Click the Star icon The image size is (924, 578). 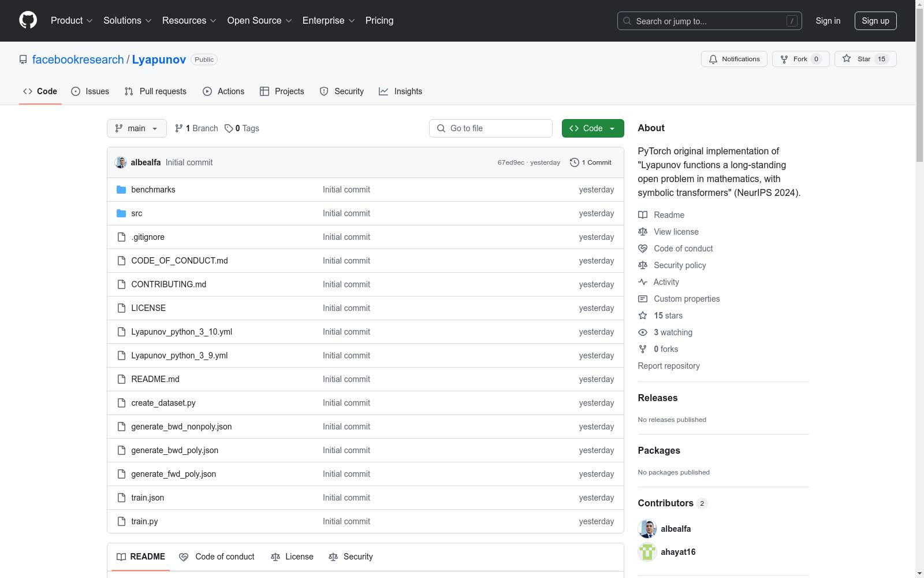coord(847,58)
